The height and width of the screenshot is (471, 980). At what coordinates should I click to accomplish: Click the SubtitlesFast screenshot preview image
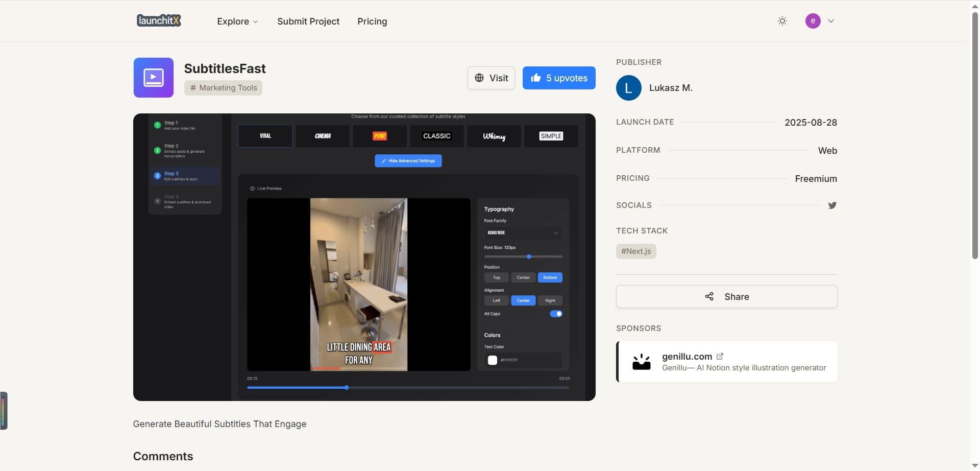click(x=364, y=257)
